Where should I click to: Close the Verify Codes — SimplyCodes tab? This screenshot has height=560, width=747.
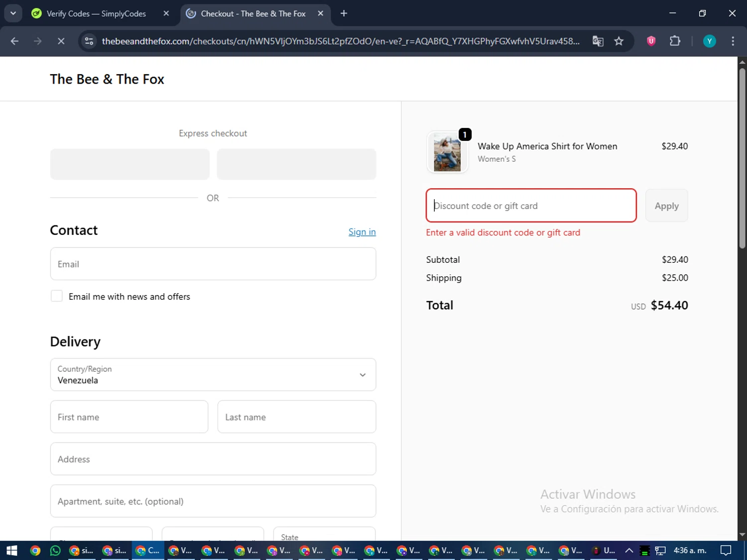(x=166, y=13)
